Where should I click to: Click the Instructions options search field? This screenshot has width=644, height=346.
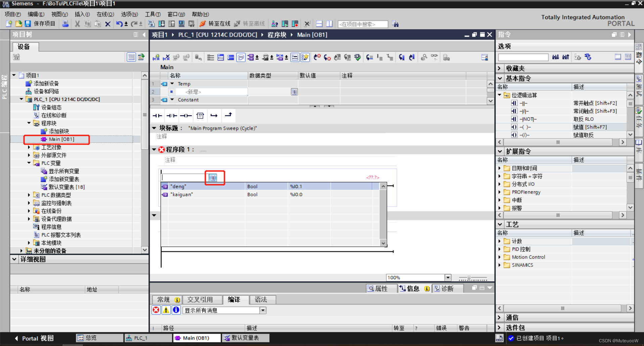click(523, 57)
